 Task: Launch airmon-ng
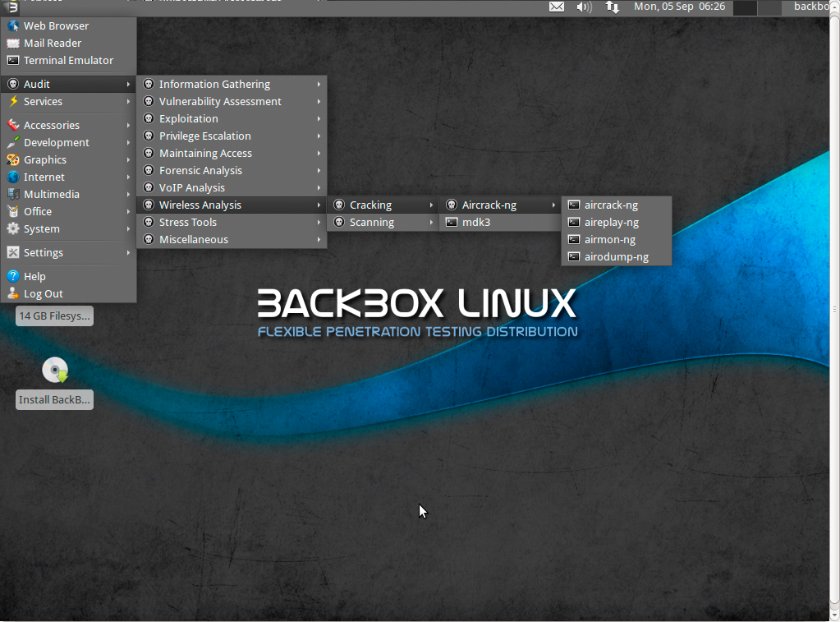tap(617, 239)
